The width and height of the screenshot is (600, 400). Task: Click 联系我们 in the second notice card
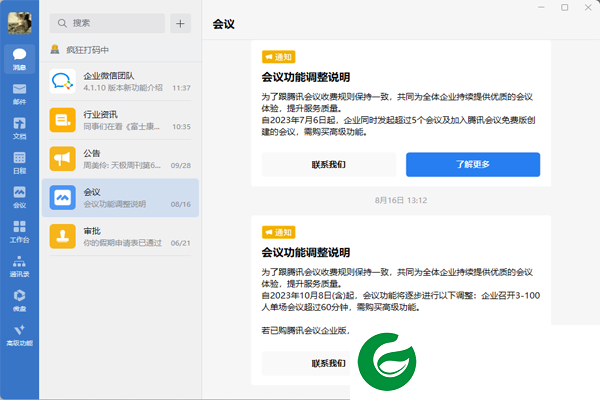point(306,363)
